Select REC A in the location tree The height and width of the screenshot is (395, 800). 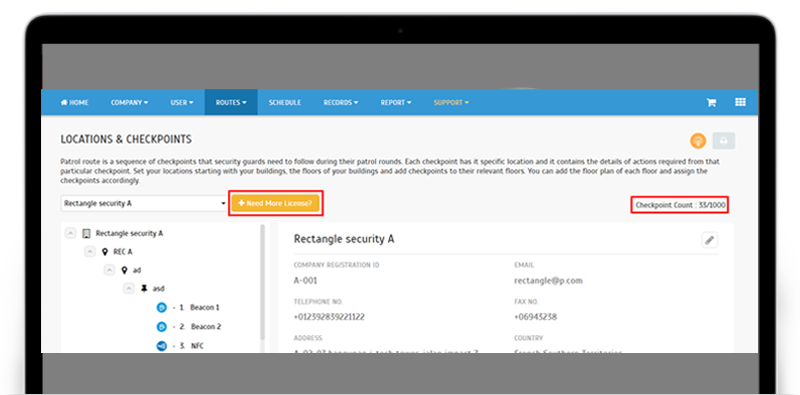pyautogui.click(x=122, y=252)
